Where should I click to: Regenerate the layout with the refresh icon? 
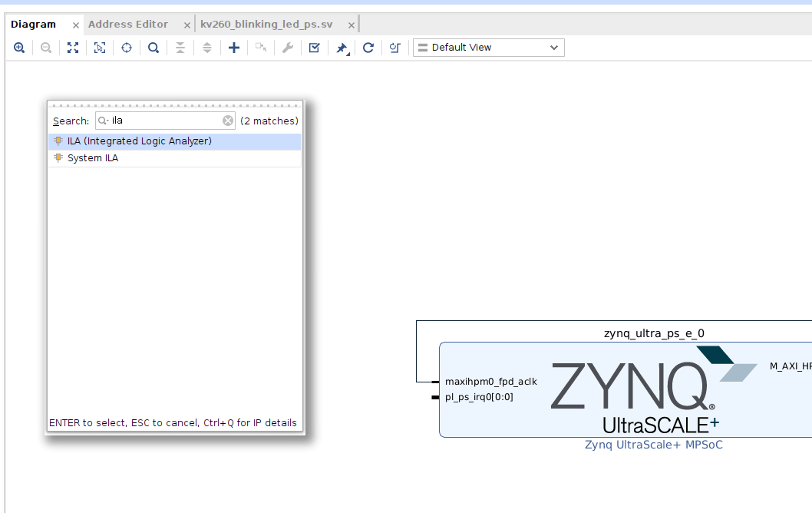tap(368, 48)
